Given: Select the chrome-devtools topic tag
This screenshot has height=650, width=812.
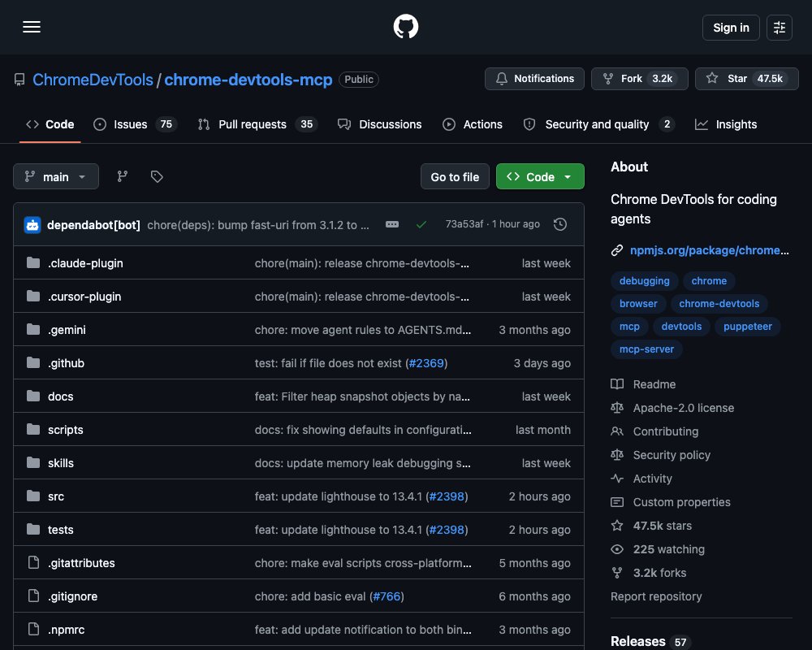Looking at the screenshot, I should pos(719,304).
